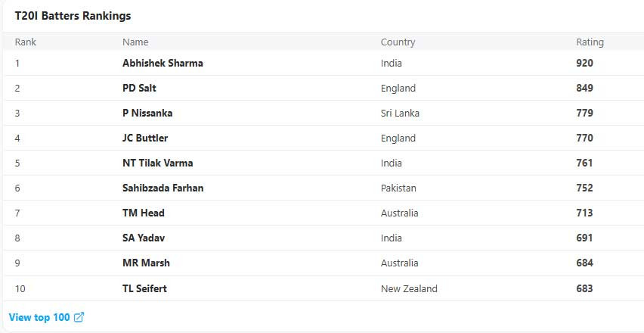Select TL Seifert in the rankings

144,288
